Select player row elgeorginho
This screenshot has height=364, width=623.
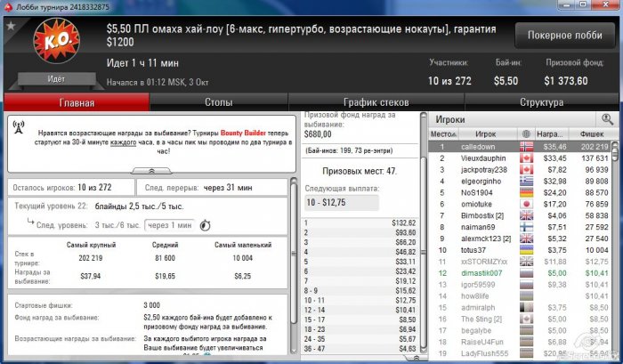tap(520, 182)
